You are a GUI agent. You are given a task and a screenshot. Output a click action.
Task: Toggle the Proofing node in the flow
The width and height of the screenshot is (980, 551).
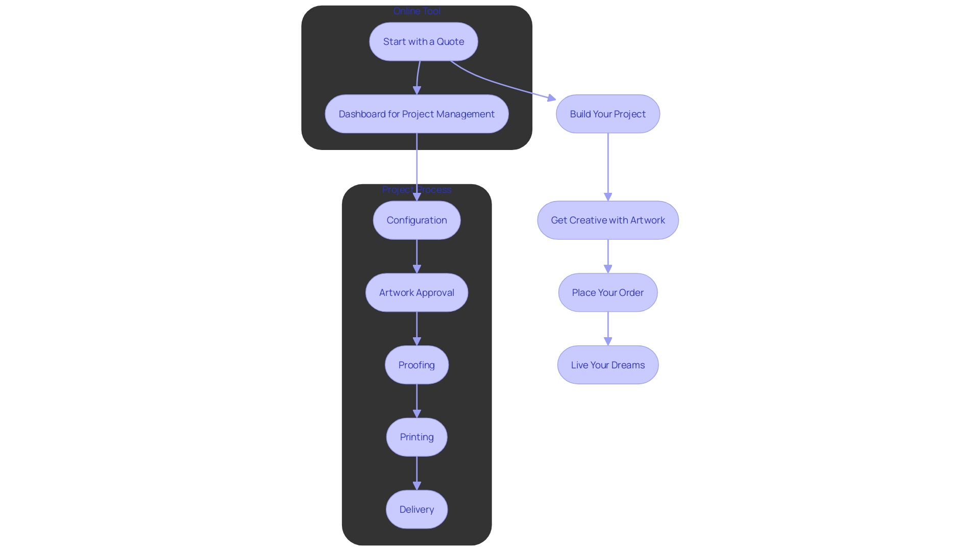click(416, 365)
